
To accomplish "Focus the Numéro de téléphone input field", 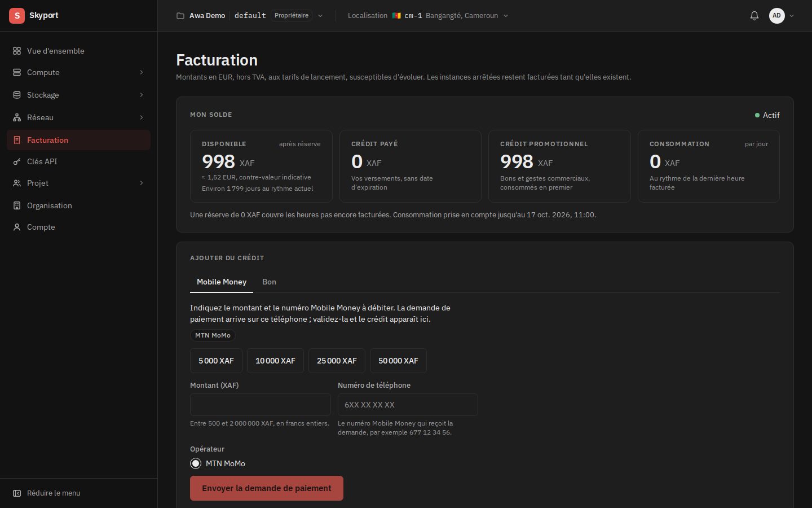I will click(408, 405).
